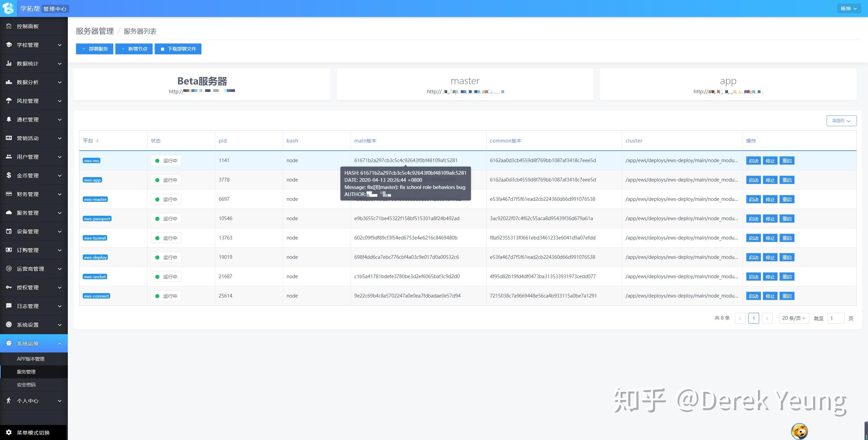Image resolution: width=868 pixels, height=440 pixels.
Task: Click the 授权管理 key icon
Action: [x=9, y=287]
